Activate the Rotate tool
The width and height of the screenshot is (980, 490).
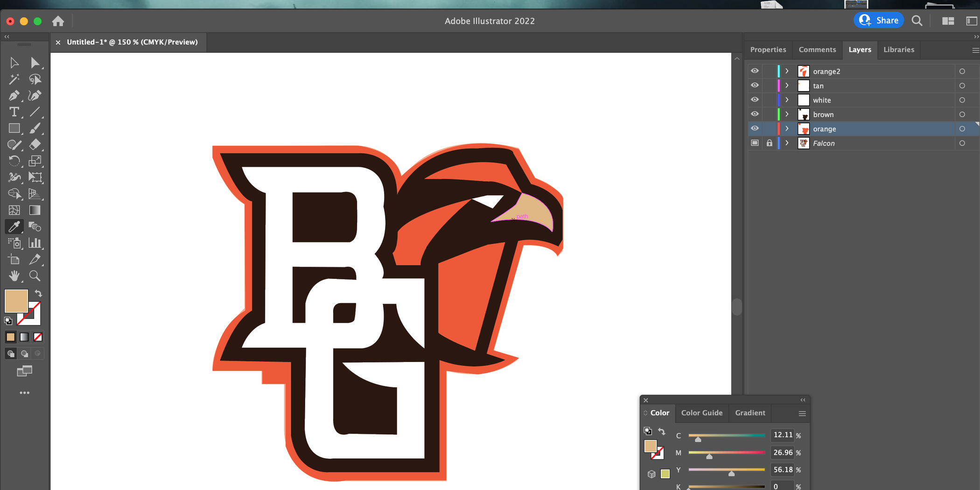tap(14, 161)
